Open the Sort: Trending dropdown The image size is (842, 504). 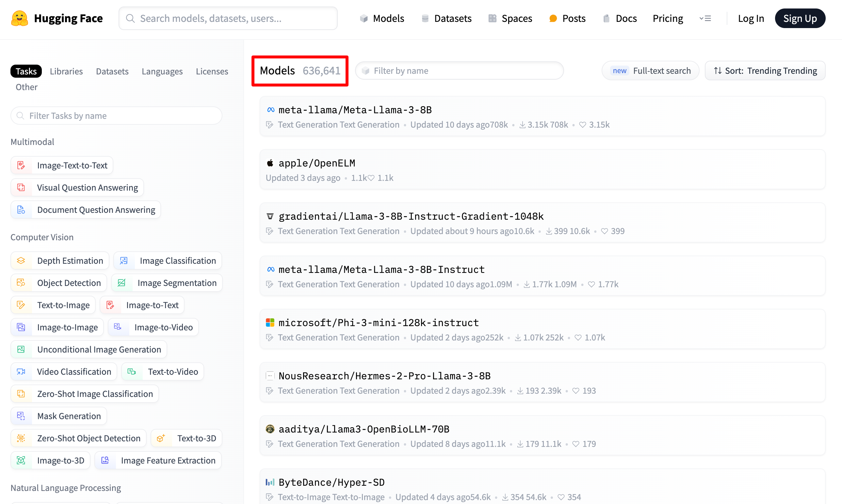[765, 71]
